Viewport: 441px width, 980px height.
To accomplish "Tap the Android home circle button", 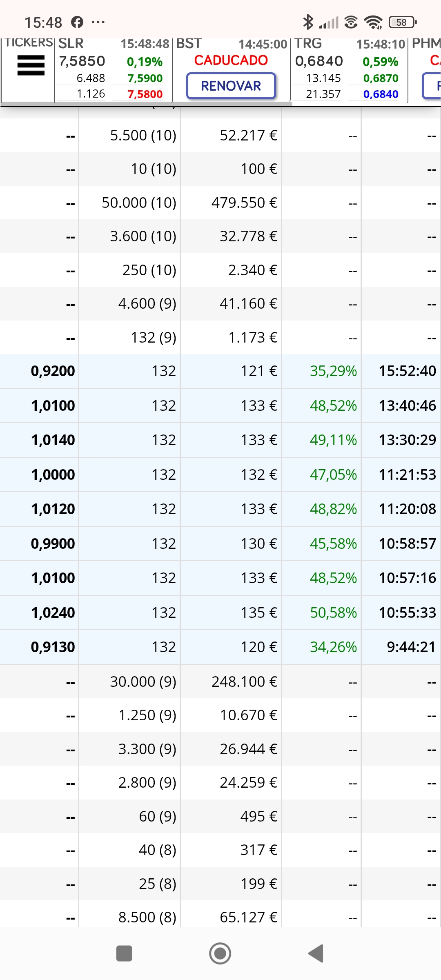I will 220,953.
